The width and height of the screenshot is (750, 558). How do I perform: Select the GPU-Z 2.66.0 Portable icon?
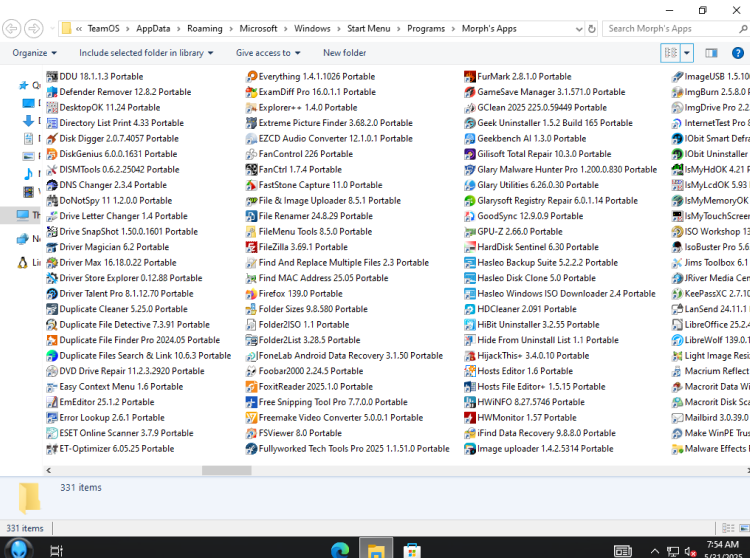tap(470, 232)
